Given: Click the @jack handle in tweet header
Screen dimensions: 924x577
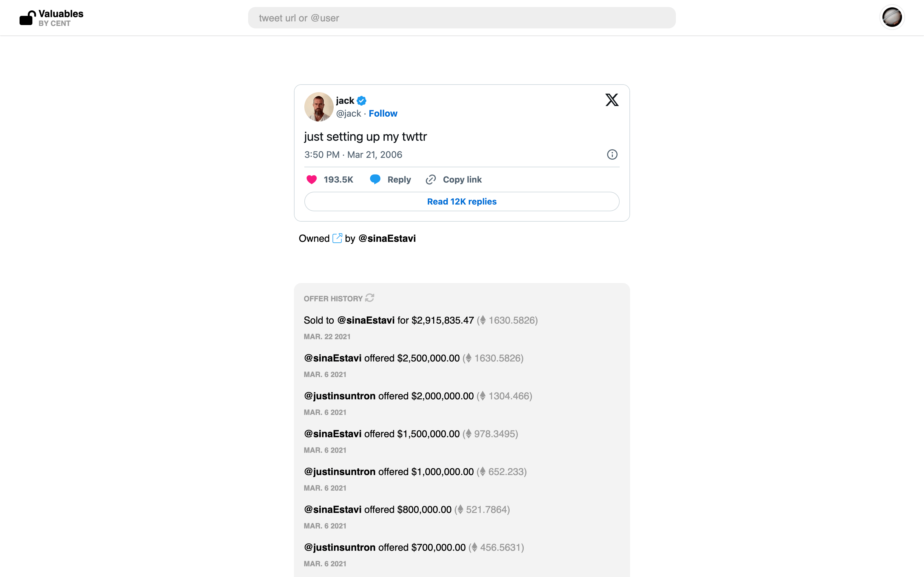Looking at the screenshot, I should [x=348, y=114].
